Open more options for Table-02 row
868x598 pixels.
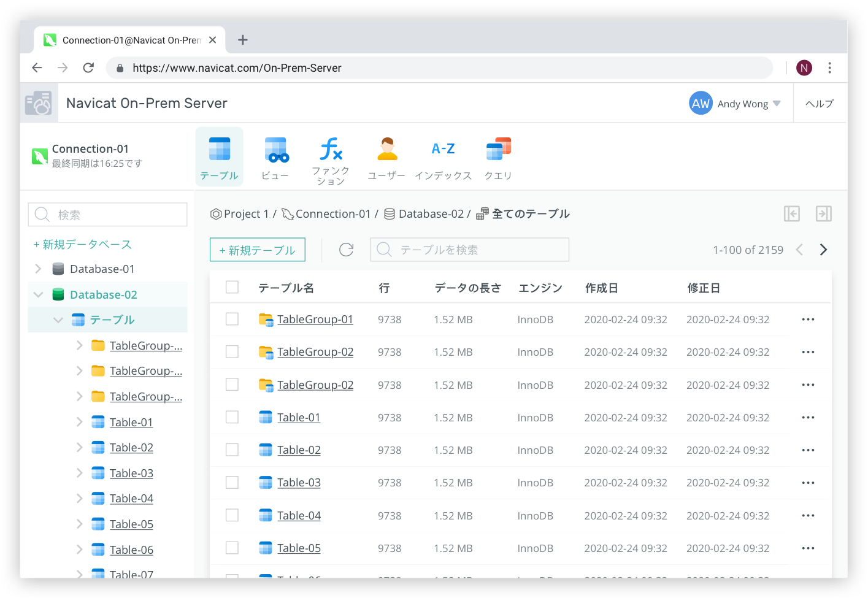808,450
